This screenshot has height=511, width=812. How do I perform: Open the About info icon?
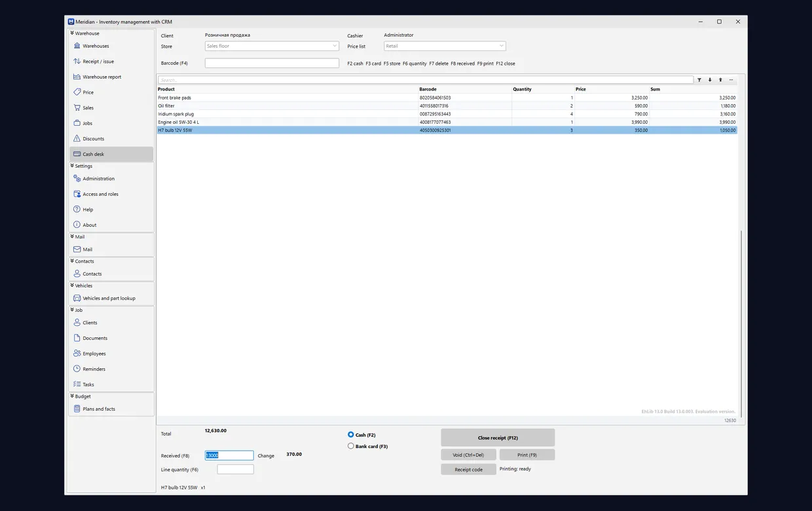tap(77, 225)
